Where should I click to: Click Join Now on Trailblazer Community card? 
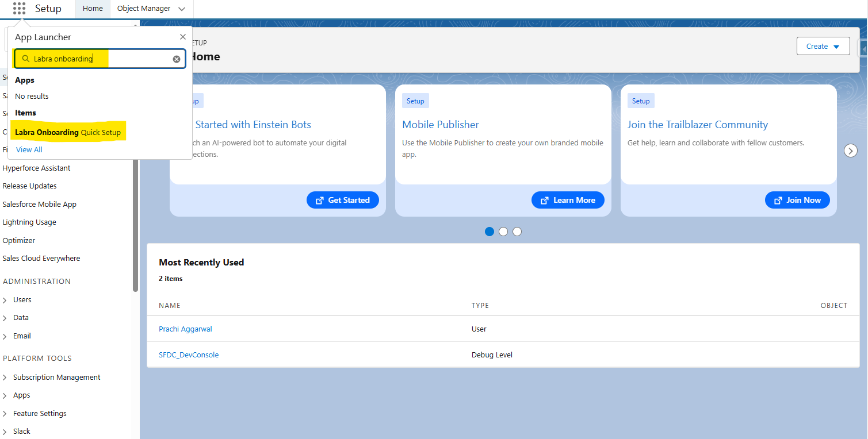(x=797, y=200)
